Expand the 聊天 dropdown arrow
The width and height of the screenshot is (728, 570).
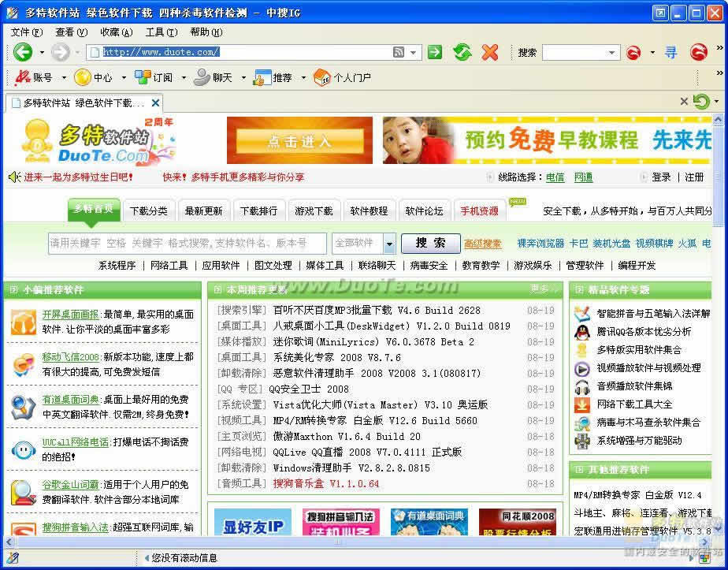click(243, 77)
